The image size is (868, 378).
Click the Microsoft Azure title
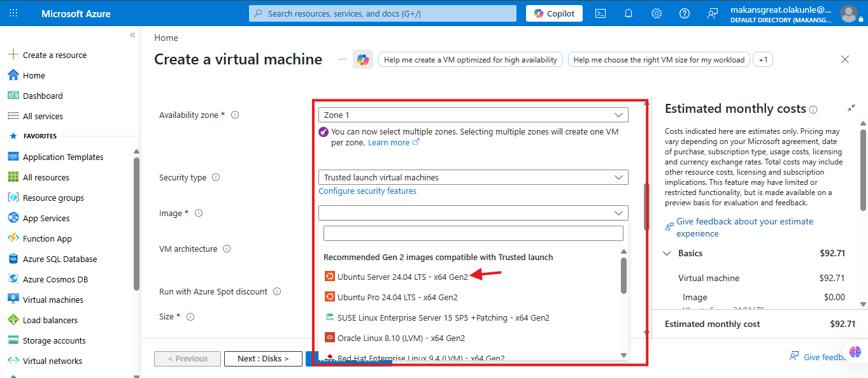(x=76, y=13)
